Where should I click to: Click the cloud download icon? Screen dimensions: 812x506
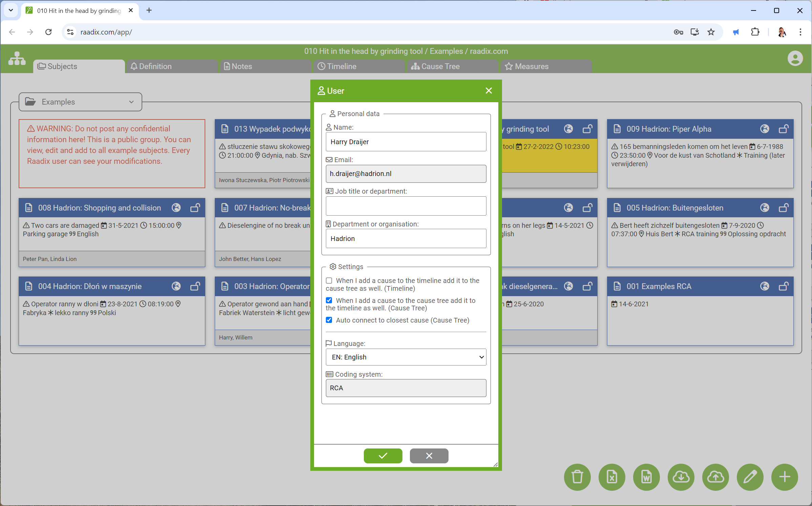pos(681,477)
